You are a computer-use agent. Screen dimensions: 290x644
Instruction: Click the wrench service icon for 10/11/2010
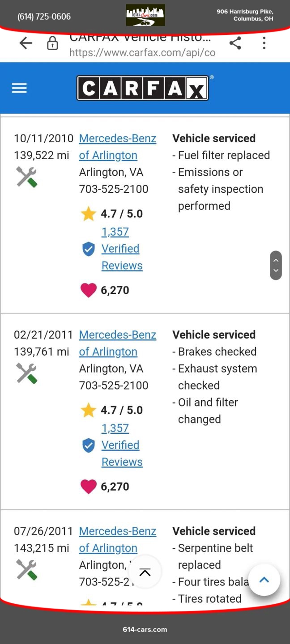[26, 177]
